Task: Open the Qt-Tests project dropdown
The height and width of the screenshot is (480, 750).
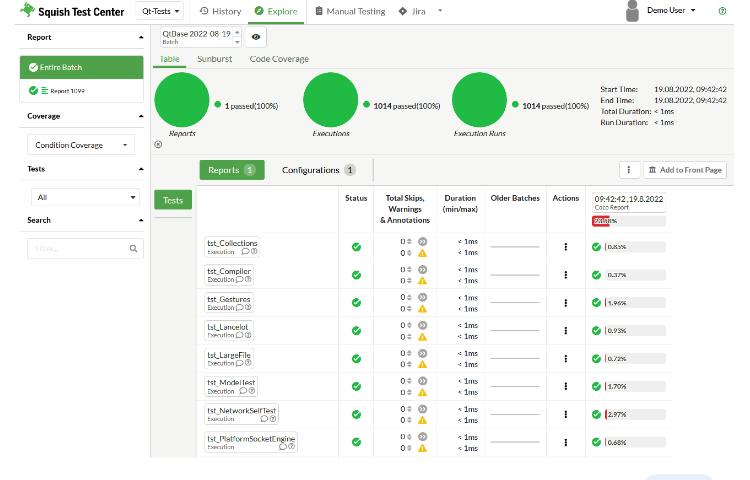Action: [x=160, y=11]
